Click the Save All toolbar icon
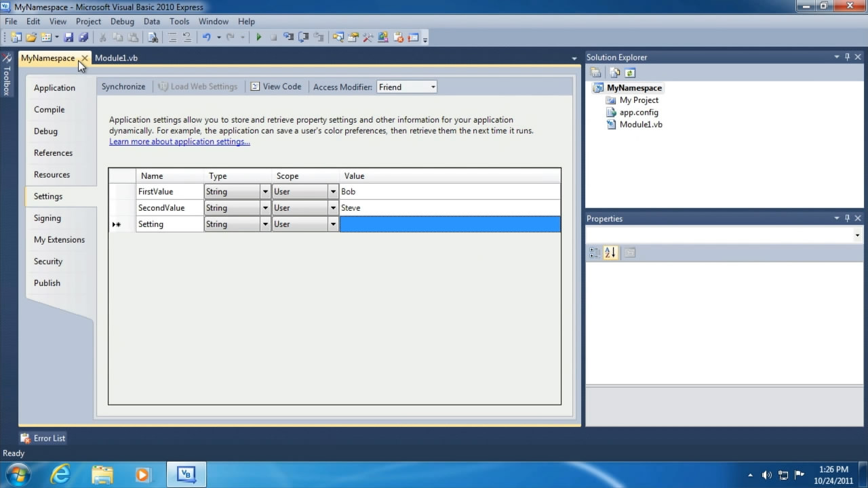Viewport: 868px width, 488px height. tap(83, 37)
